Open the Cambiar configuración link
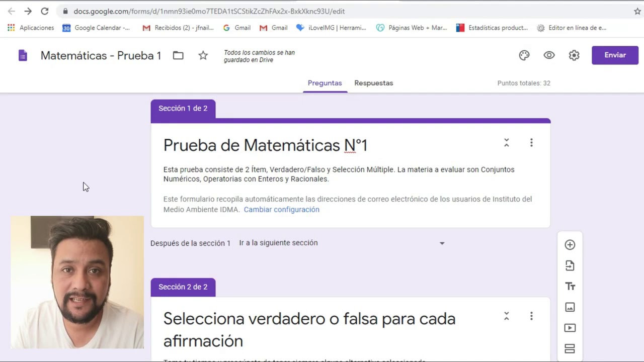The width and height of the screenshot is (644, 362). pos(281,210)
